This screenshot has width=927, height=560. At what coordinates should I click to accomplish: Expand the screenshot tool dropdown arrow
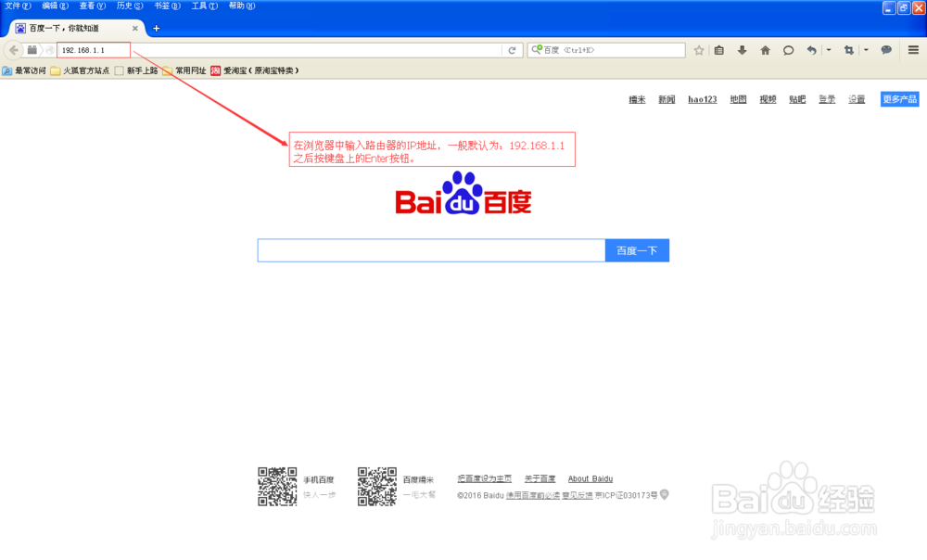point(866,50)
